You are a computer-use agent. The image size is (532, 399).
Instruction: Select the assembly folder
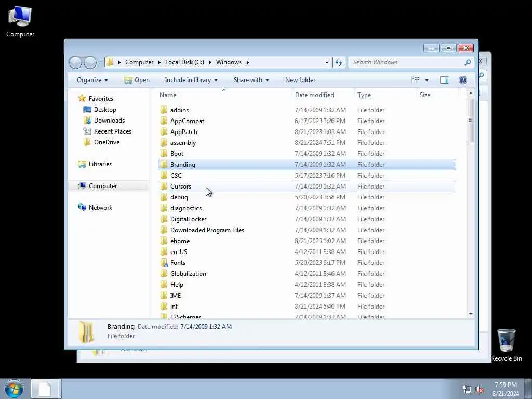307,142
